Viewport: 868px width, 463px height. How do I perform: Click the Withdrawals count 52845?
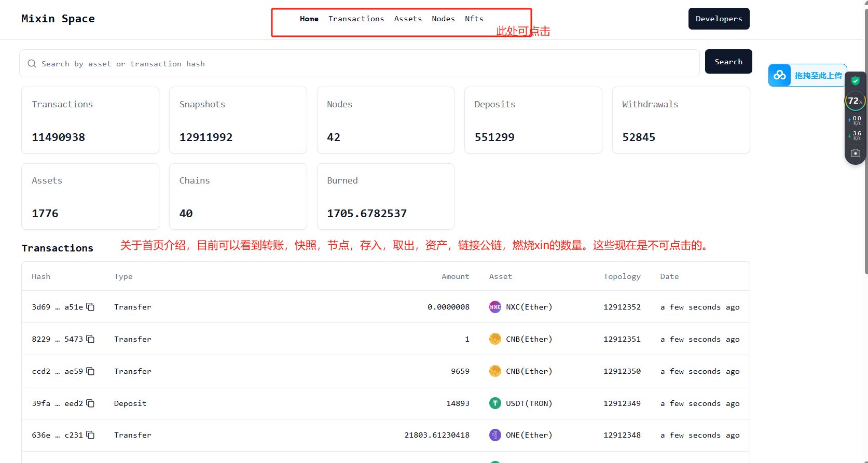coord(639,137)
